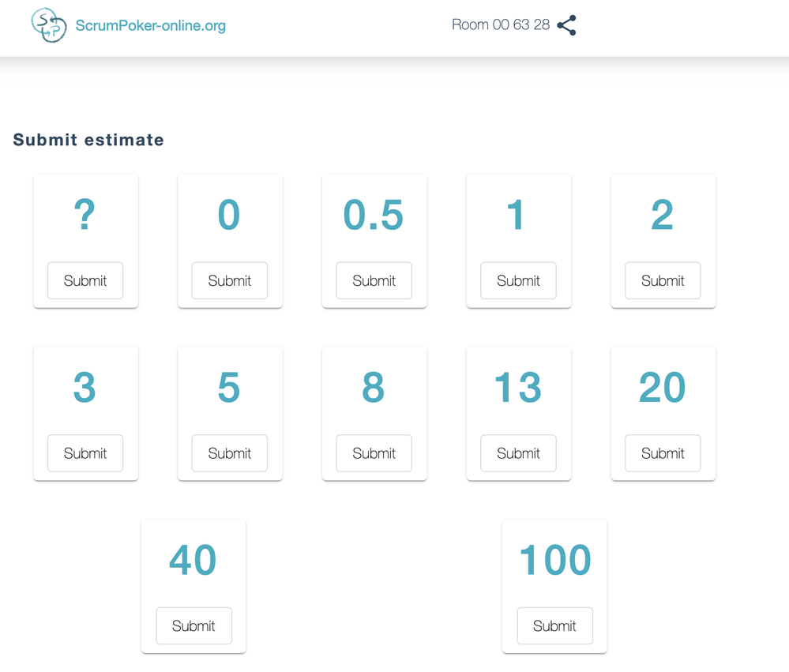Submit the 13 estimate

coord(518,453)
